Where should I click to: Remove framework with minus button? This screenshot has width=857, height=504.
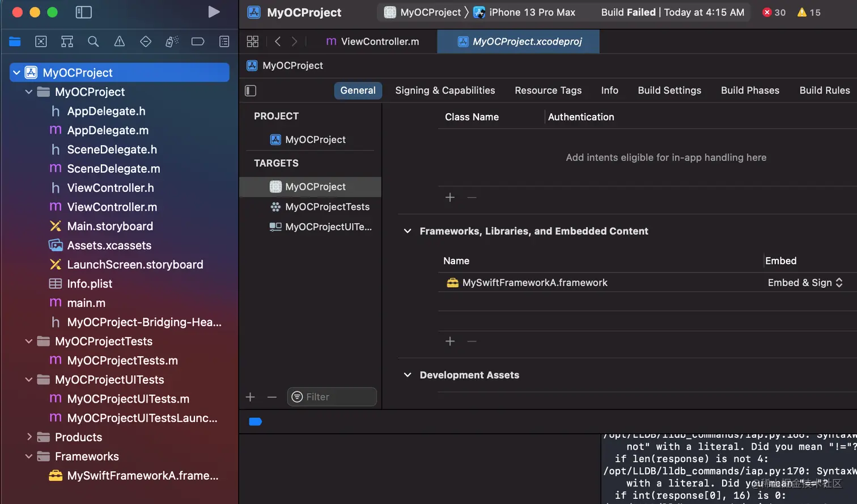(x=472, y=341)
